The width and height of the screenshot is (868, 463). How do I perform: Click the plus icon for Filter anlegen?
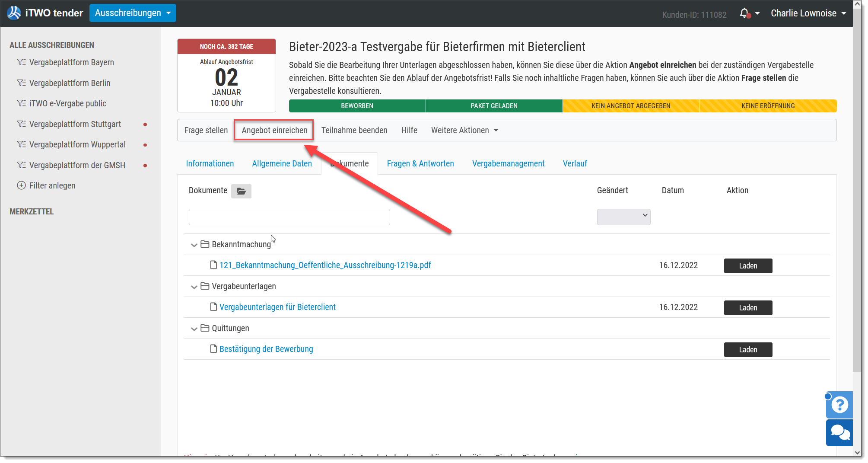pos(21,185)
